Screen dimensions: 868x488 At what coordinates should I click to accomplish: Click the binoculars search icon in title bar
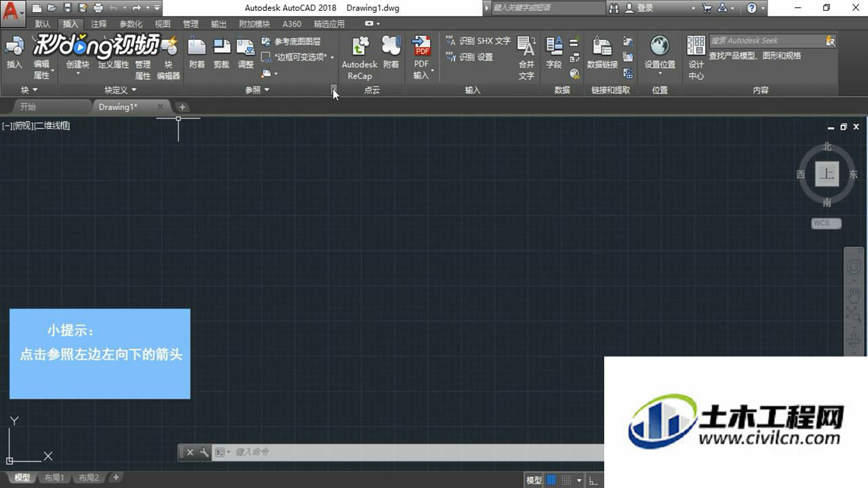[614, 8]
